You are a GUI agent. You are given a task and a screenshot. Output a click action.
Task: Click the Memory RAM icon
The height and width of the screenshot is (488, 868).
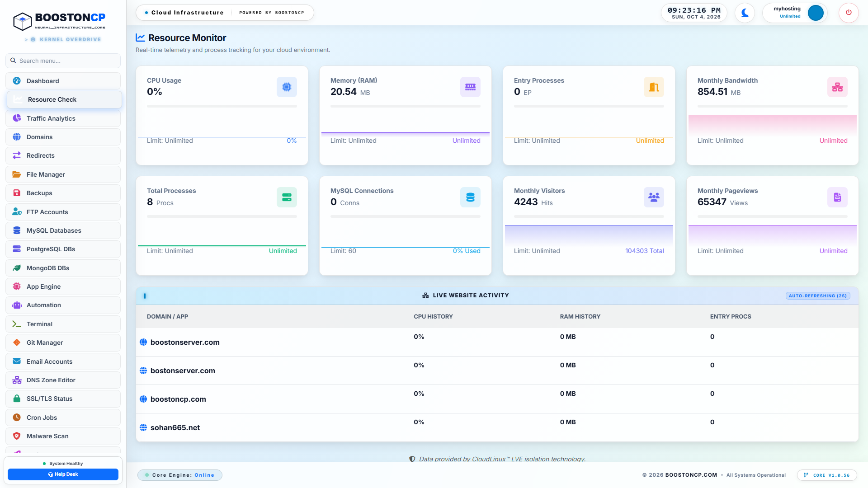[470, 87]
